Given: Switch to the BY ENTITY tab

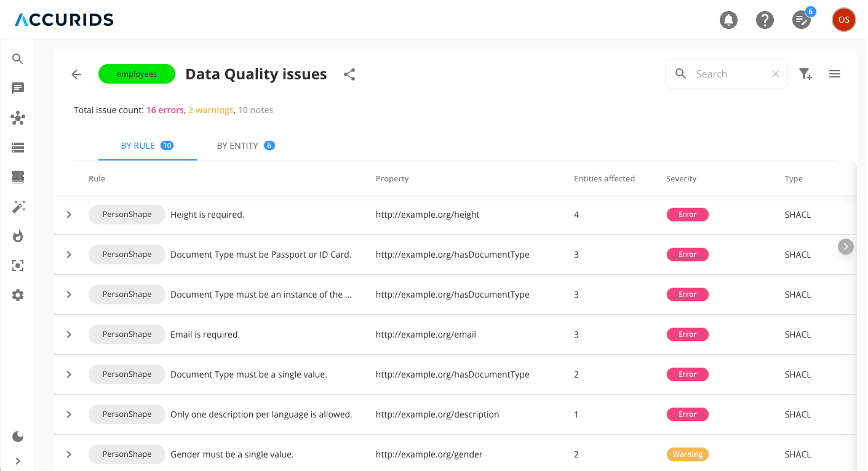Looking at the screenshot, I should [x=245, y=145].
